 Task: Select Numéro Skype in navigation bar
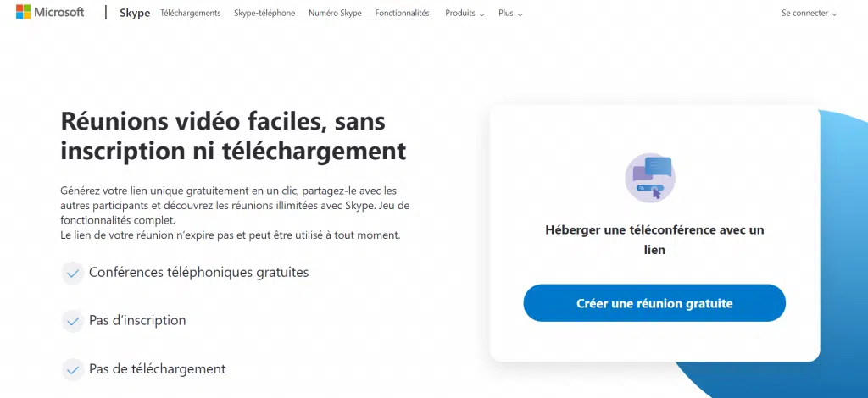[x=335, y=14]
